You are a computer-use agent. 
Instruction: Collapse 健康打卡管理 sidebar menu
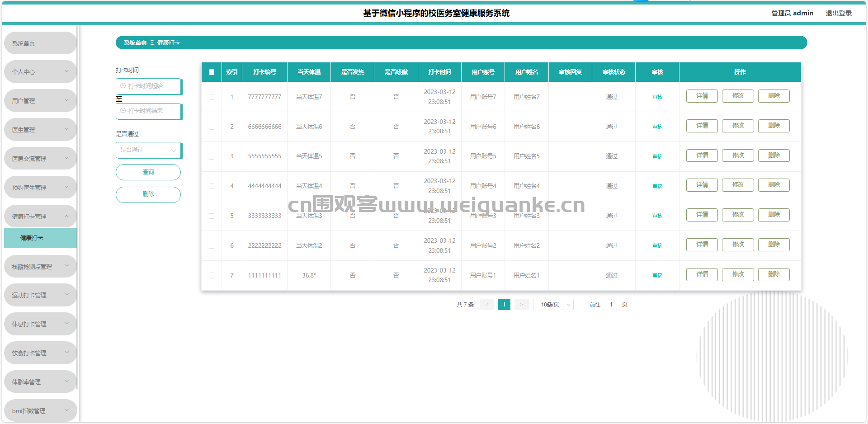coord(40,216)
